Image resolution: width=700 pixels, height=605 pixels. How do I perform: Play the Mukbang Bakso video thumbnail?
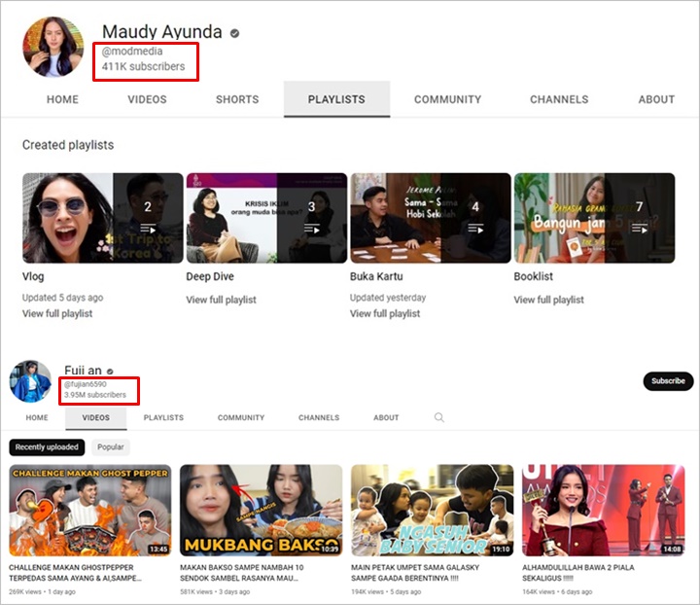[262, 511]
